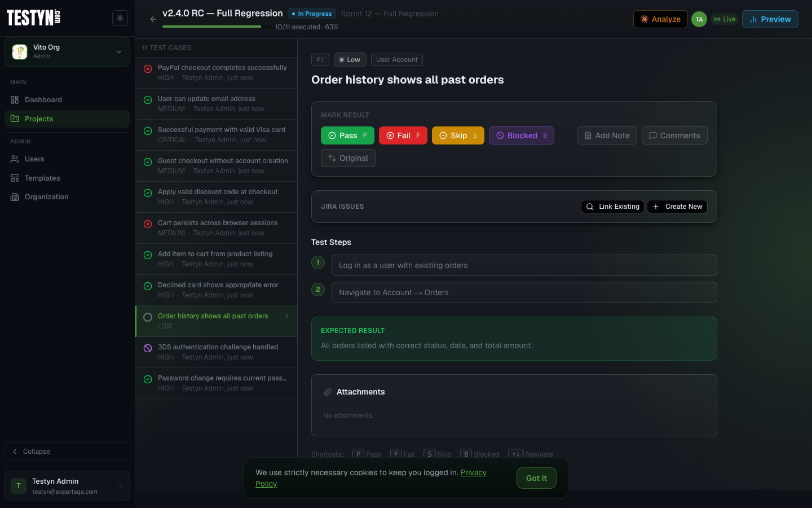
Task: Open Projects from the sidebar
Action: (x=67, y=119)
